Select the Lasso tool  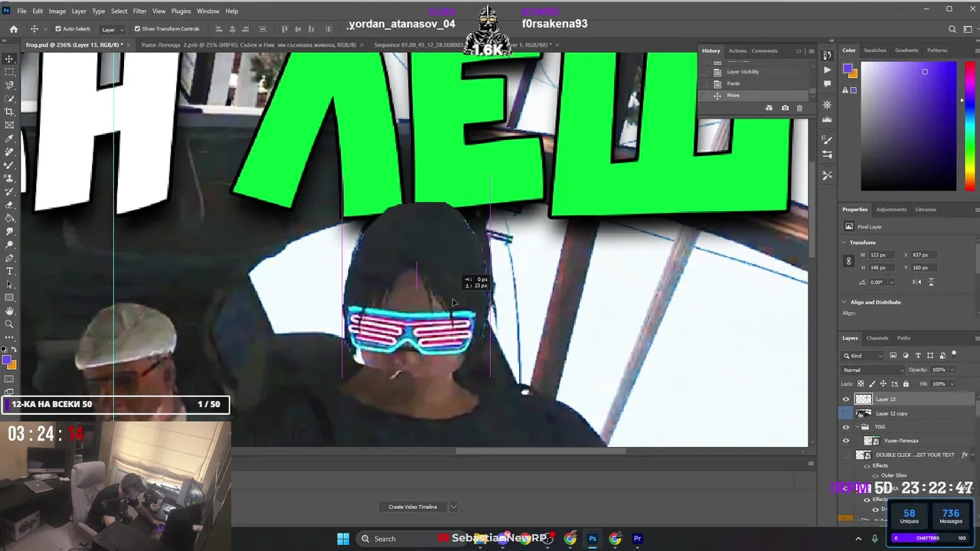pos(9,85)
